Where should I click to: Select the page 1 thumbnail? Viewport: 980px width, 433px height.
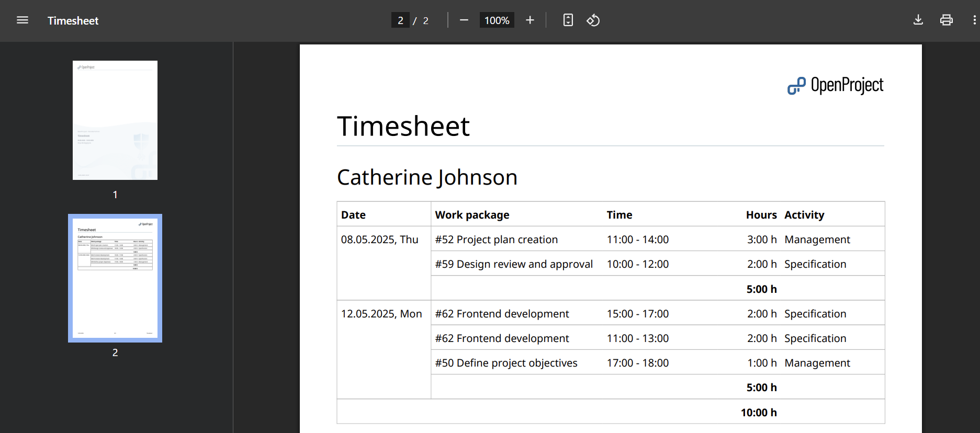coord(115,120)
